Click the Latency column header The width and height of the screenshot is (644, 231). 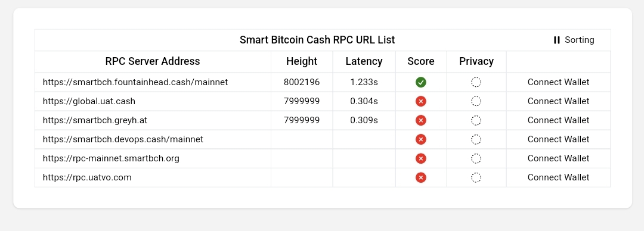(x=364, y=61)
